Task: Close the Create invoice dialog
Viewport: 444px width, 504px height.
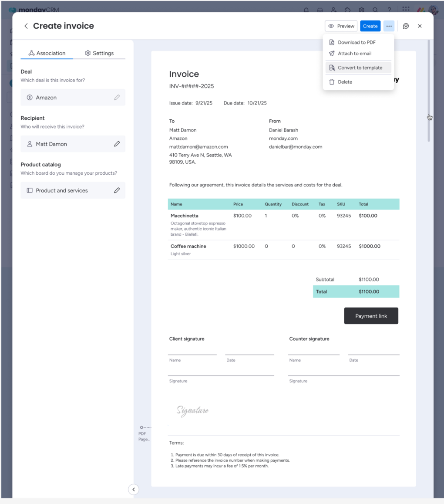Action: (420, 26)
